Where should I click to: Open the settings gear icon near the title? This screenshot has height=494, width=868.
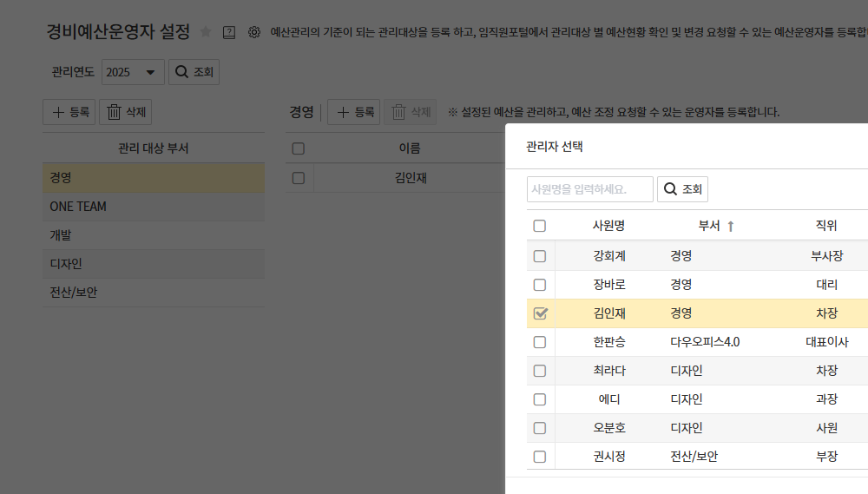click(254, 32)
